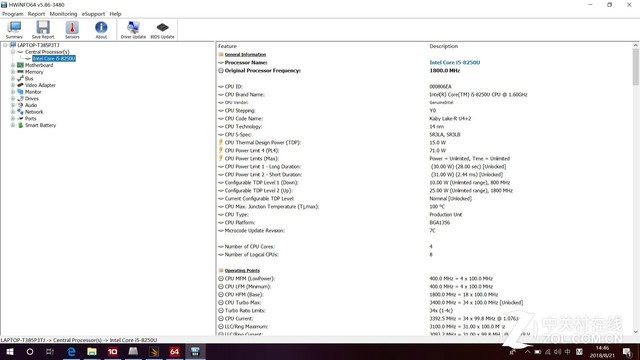
Task: Select the CPU Thermal Design Power row
Action: pos(424,142)
